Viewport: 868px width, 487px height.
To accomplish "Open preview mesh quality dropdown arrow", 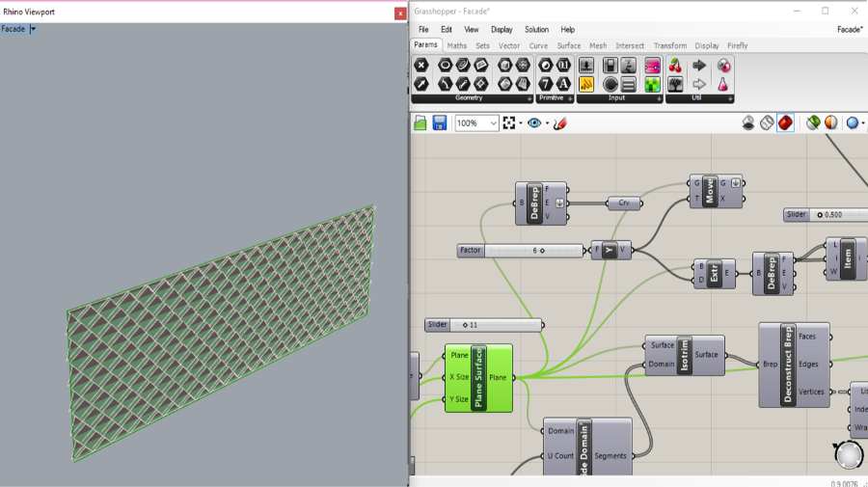I will click(863, 122).
